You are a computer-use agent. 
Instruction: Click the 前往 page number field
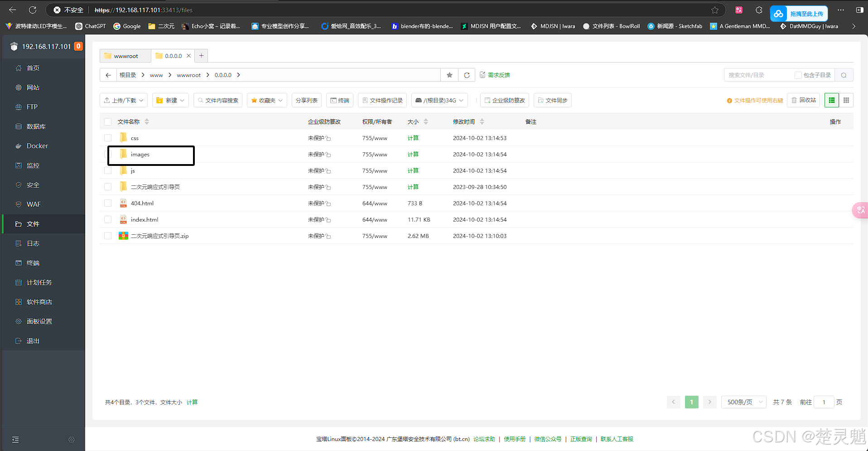(824, 402)
